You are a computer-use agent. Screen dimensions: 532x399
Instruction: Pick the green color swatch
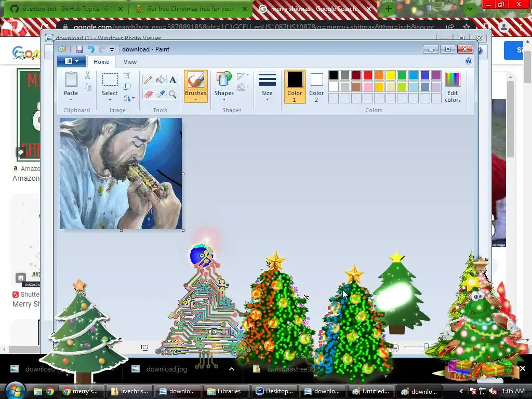click(x=402, y=75)
